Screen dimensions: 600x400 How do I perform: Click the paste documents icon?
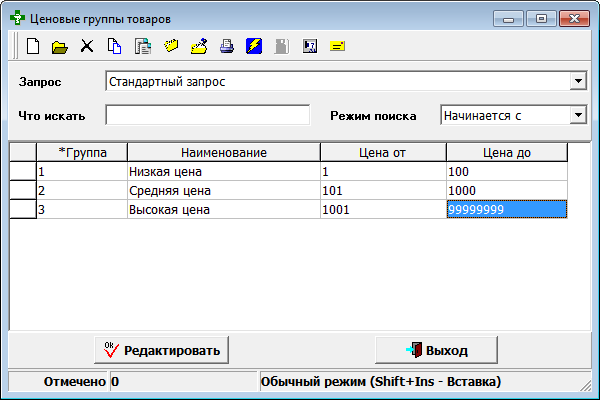click(143, 46)
